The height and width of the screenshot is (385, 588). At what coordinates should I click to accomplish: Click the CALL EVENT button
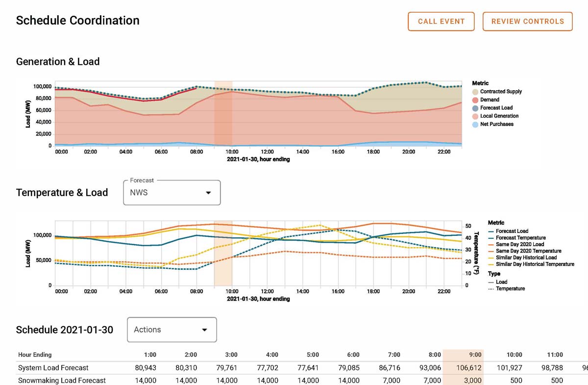(441, 22)
